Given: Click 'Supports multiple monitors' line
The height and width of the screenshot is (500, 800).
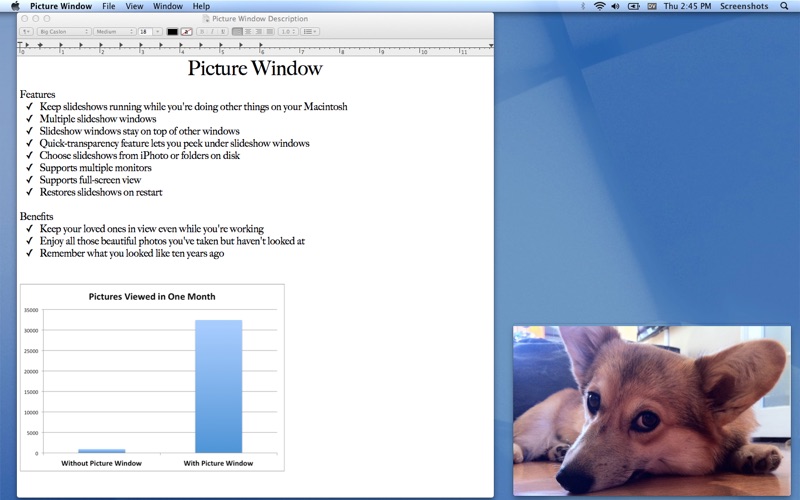Looking at the screenshot, I should click(x=95, y=168).
